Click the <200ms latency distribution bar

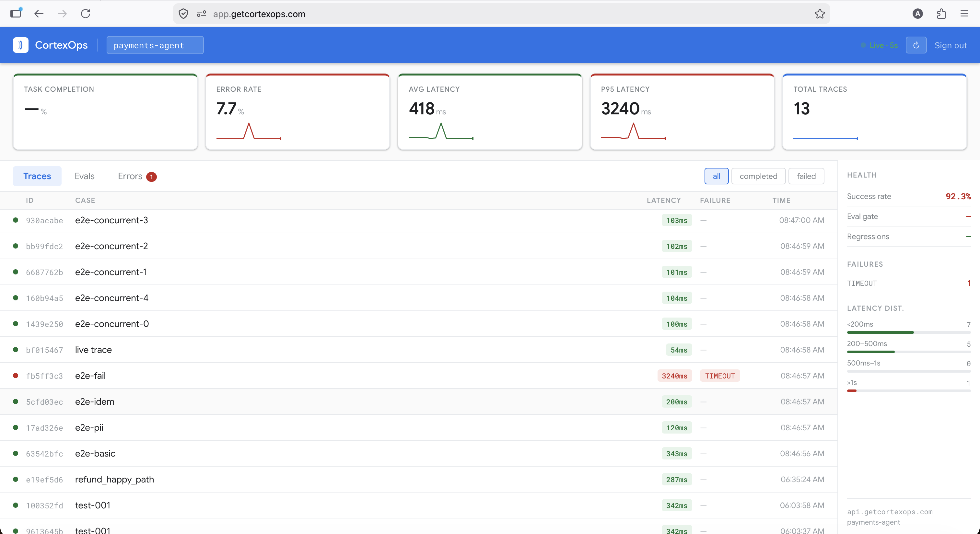[880, 332]
